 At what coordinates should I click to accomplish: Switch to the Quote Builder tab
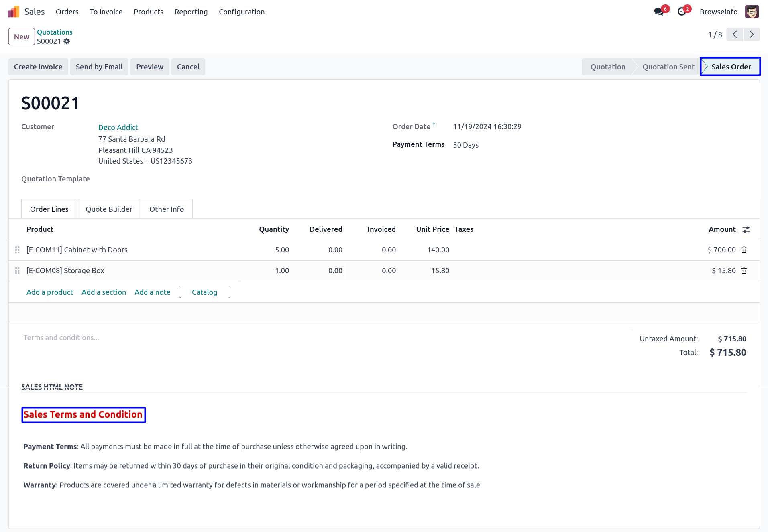tap(109, 209)
